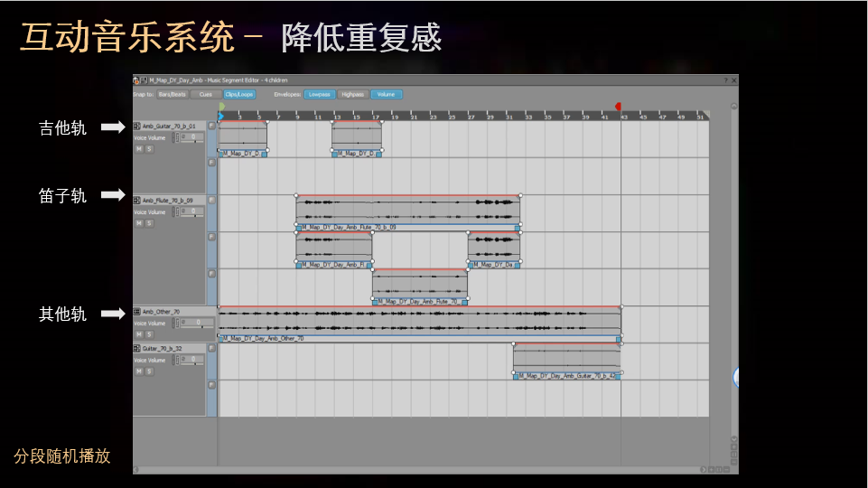
Task: Click the green entry cue marker
Action: tap(222, 106)
